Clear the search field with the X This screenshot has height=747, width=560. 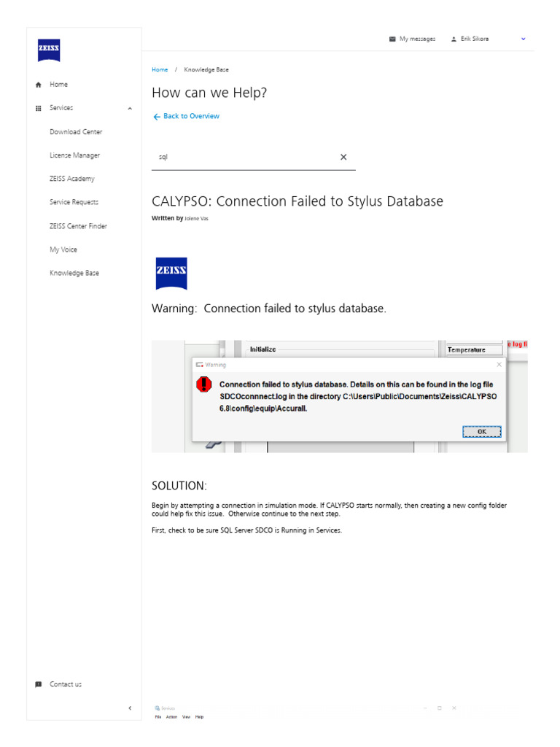(343, 158)
